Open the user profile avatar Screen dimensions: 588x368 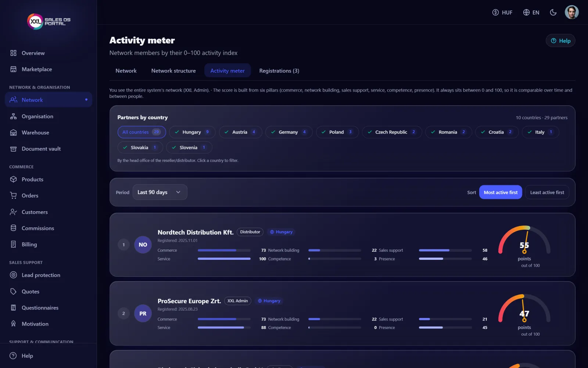pos(572,12)
